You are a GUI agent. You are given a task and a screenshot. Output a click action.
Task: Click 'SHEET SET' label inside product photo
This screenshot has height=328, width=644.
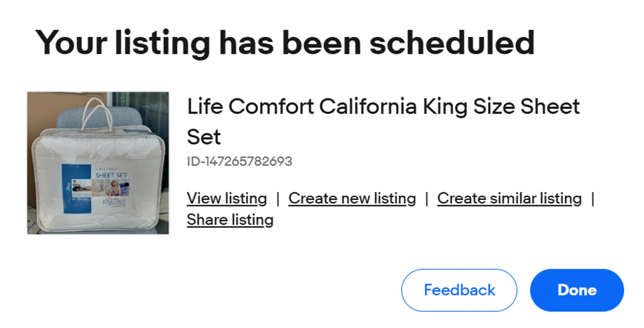coord(111,175)
